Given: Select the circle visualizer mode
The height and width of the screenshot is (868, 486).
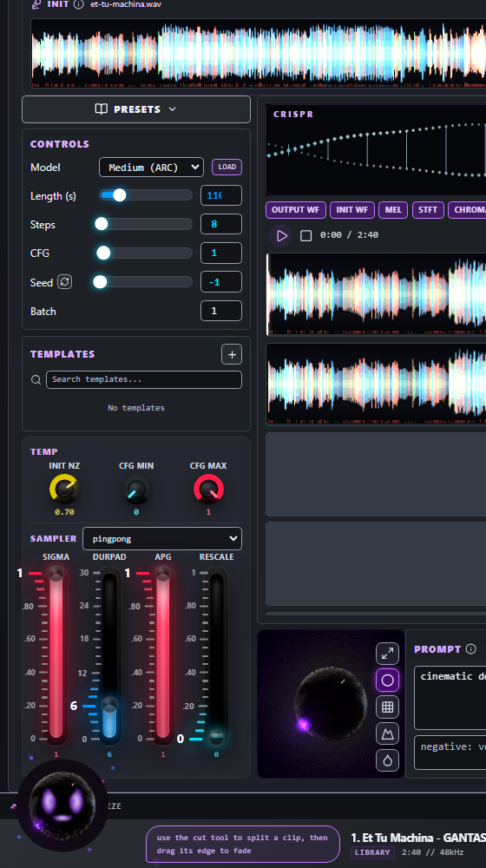Looking at the screenshot, I should pyautogui.click(x=387, y=680).
